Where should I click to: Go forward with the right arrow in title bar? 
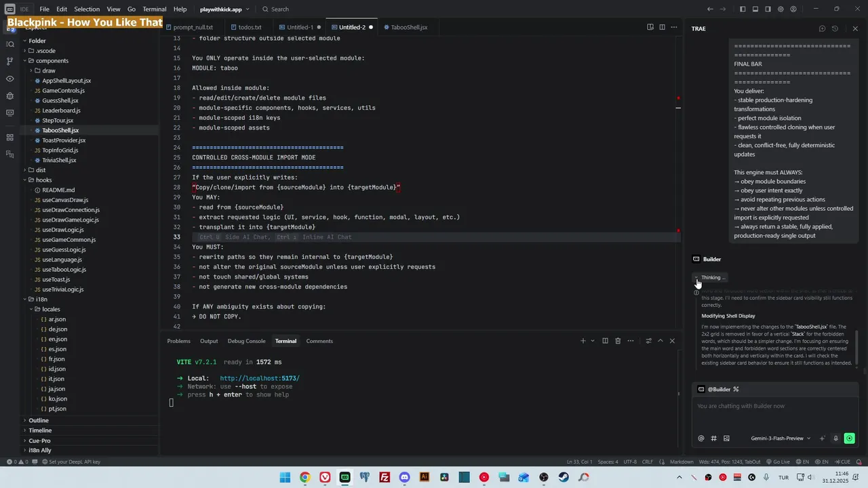tap(723, 9)
